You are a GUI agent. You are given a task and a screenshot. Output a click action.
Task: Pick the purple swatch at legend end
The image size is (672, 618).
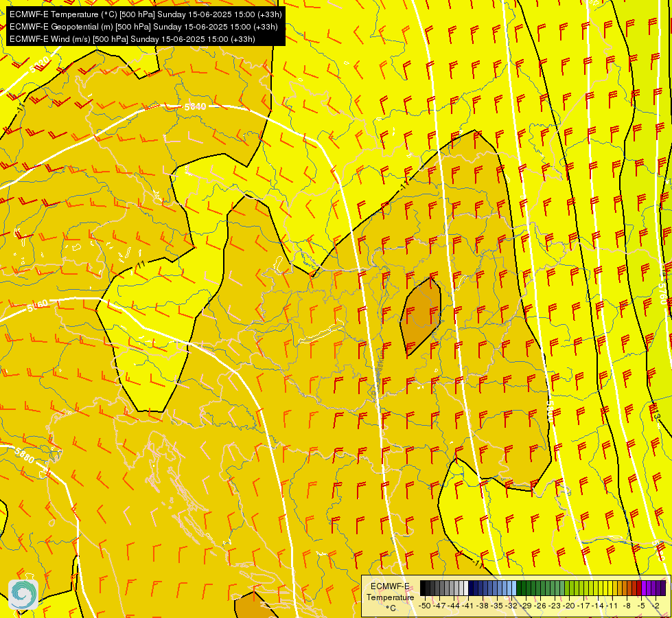tap(664, 588)
